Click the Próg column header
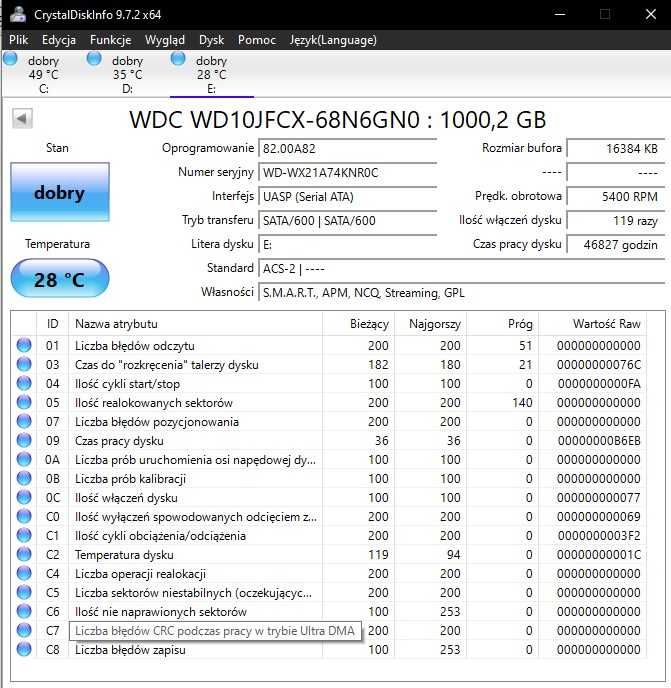The image size is (671, 688). [502, 324]
